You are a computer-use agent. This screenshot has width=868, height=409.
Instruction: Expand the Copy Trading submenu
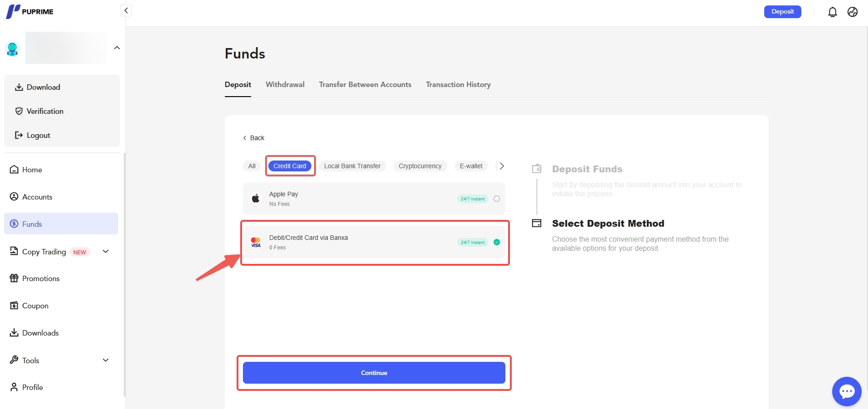106,252
